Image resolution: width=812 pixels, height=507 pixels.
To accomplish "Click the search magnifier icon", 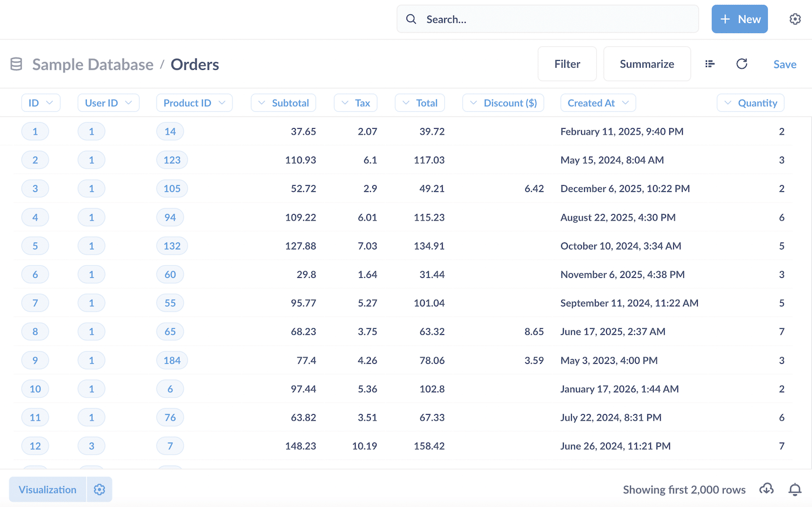I will point(411,19).
